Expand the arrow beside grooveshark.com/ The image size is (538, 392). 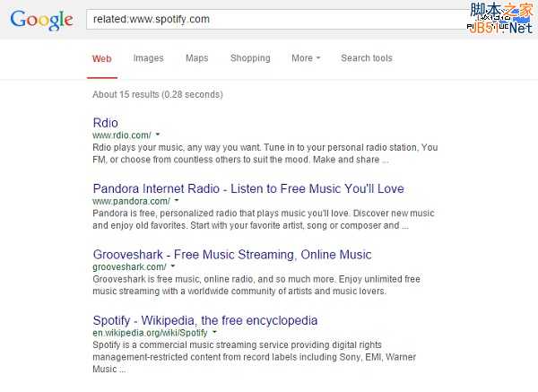(173, 267)
